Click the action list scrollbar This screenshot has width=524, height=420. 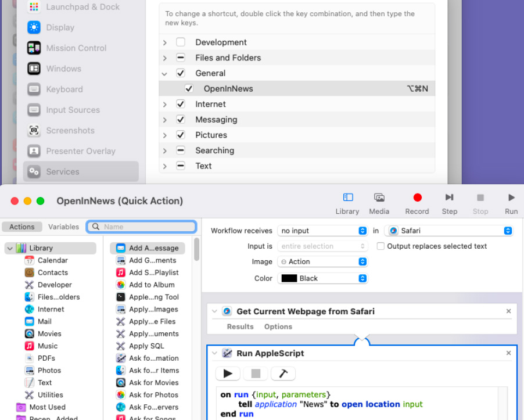tap(196, 249)
